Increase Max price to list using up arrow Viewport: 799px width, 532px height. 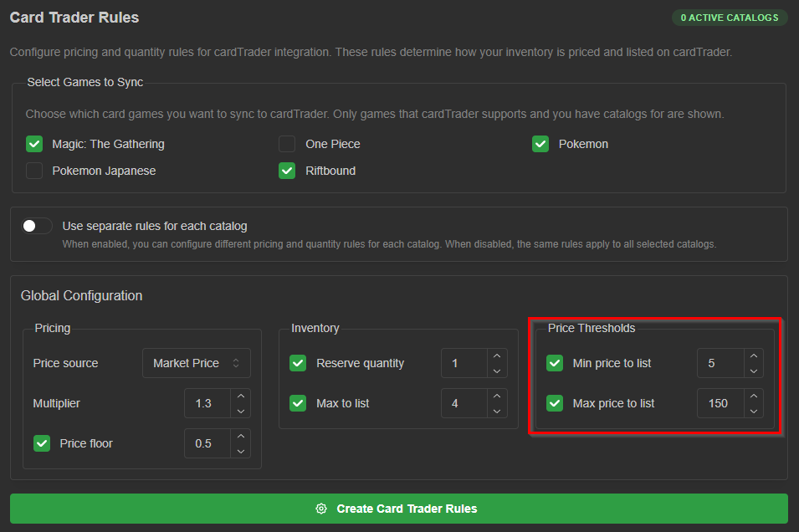point(754,396)
